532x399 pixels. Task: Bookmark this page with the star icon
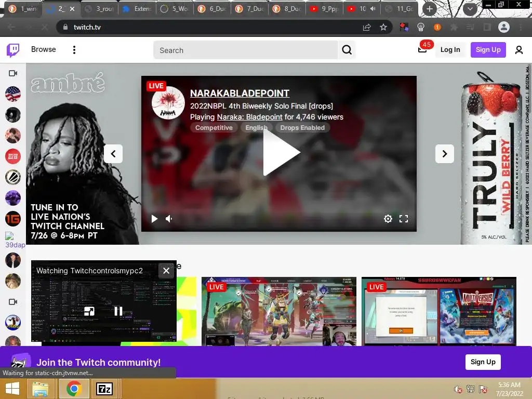coord(383,27)
